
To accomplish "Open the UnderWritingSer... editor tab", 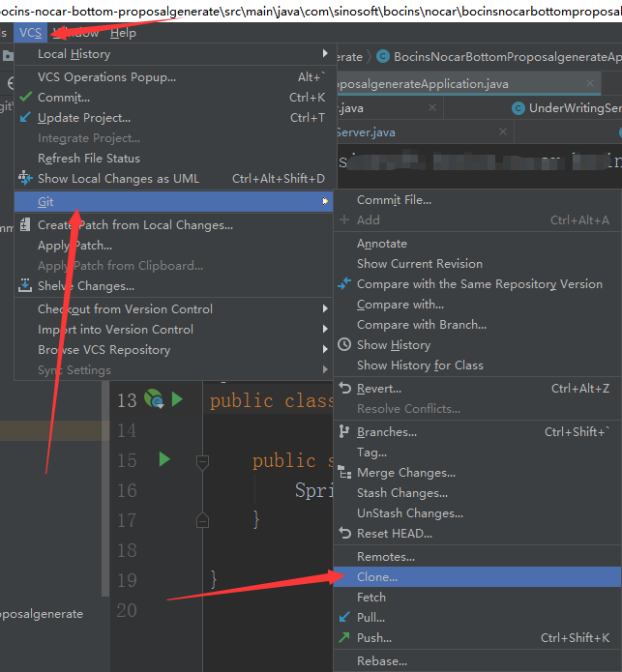I will (x=575, y=108).
